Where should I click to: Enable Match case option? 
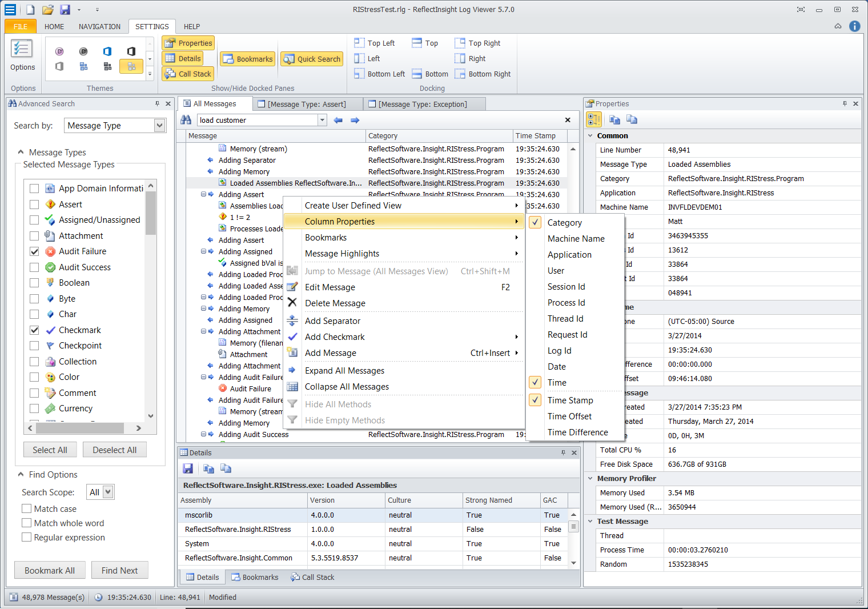point(26,508)
